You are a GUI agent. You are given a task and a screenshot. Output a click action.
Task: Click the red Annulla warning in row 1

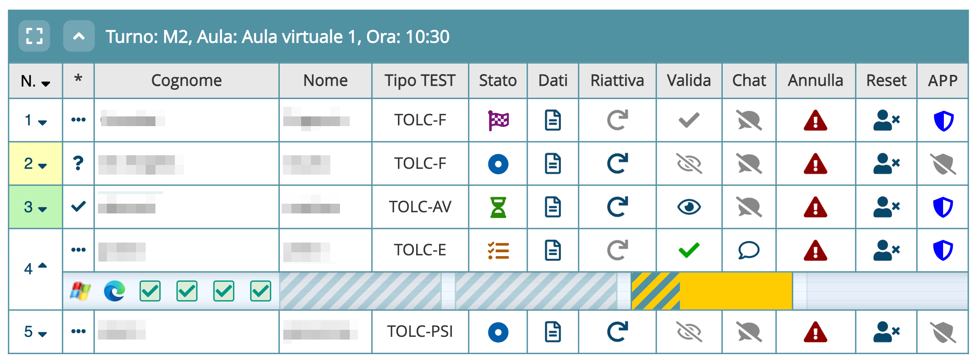point(815,120)
